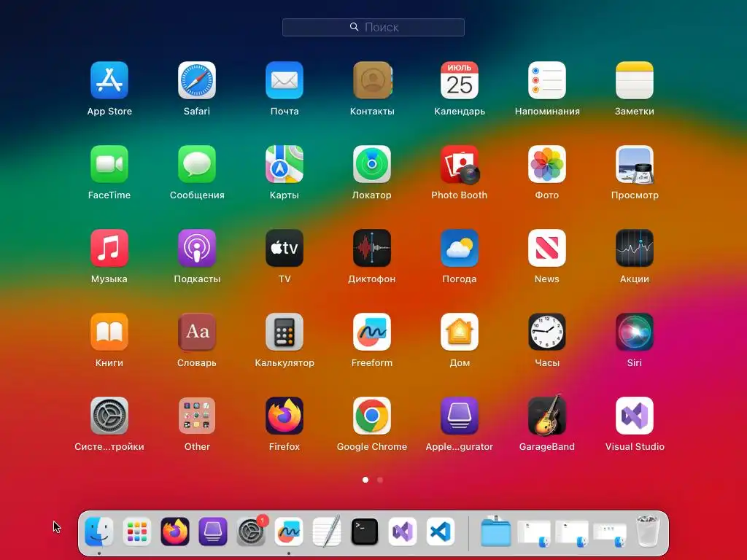Launch Firefox from Launchpad grid

pos(285,415)
